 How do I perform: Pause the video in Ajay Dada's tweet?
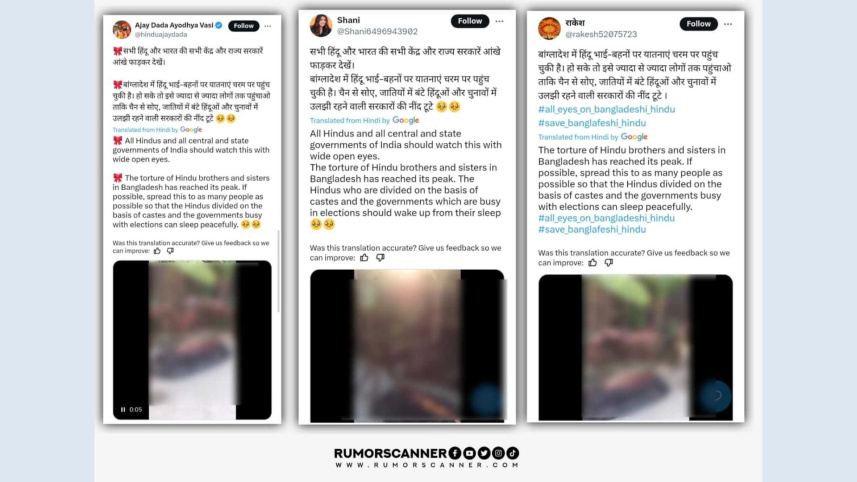pyautogui.click(x=123, y=409)
